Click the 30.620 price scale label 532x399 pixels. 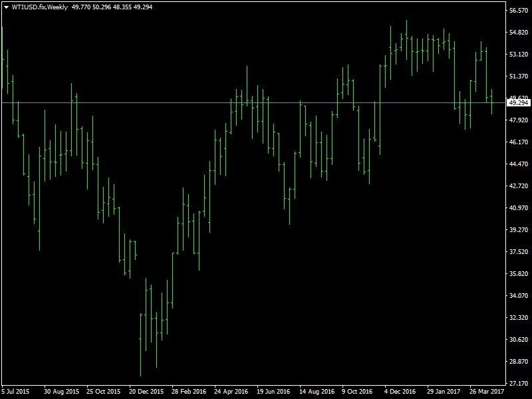[x=519, y=340]
